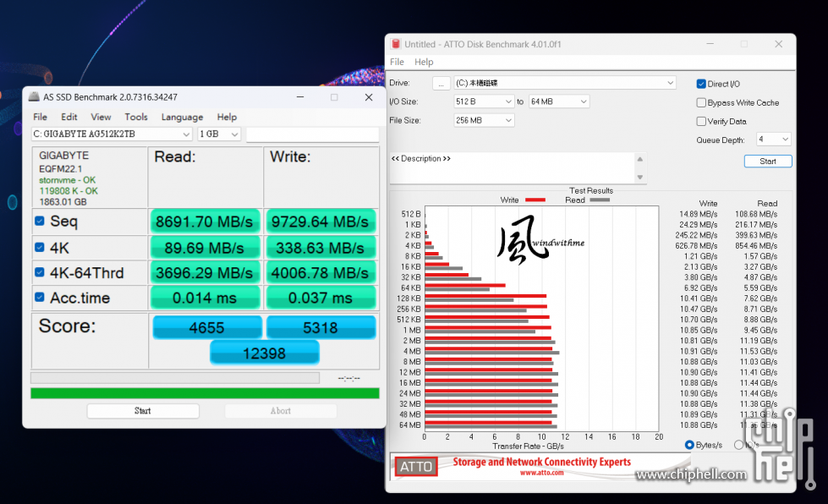Click the green AS SSD progress bar

(x=205, y=393)
